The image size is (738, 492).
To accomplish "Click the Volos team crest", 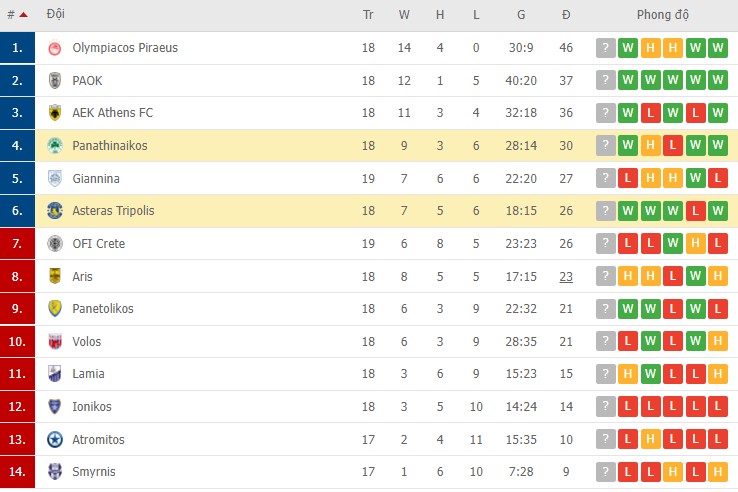I will tap(55, 341).
